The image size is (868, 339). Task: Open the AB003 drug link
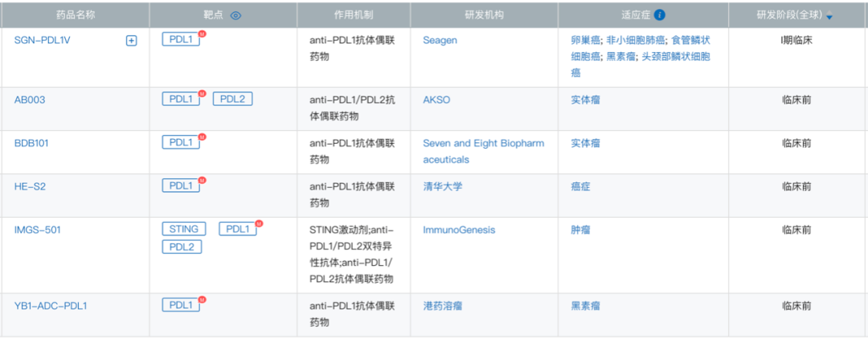pos(30,100)
